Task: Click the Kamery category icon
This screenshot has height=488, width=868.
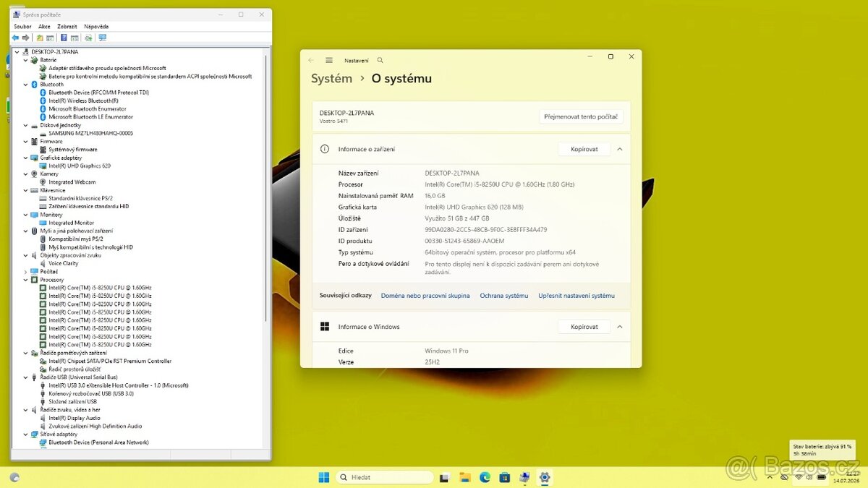Action: (34, 174)
